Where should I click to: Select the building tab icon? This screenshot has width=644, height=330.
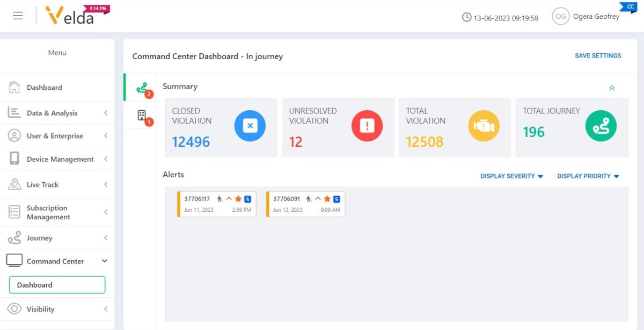click(x=142, y=115)
